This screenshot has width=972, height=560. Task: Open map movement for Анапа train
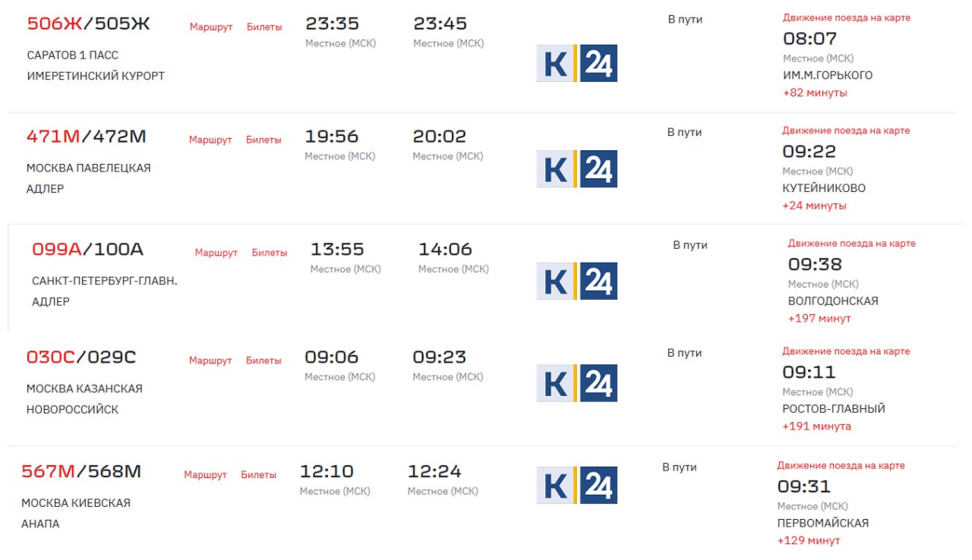point(841,465)
